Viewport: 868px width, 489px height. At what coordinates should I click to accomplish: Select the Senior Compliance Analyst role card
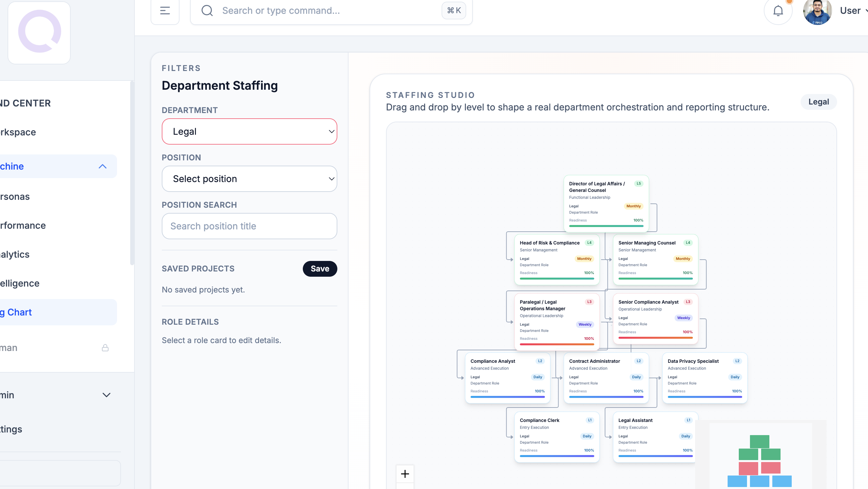655,319
